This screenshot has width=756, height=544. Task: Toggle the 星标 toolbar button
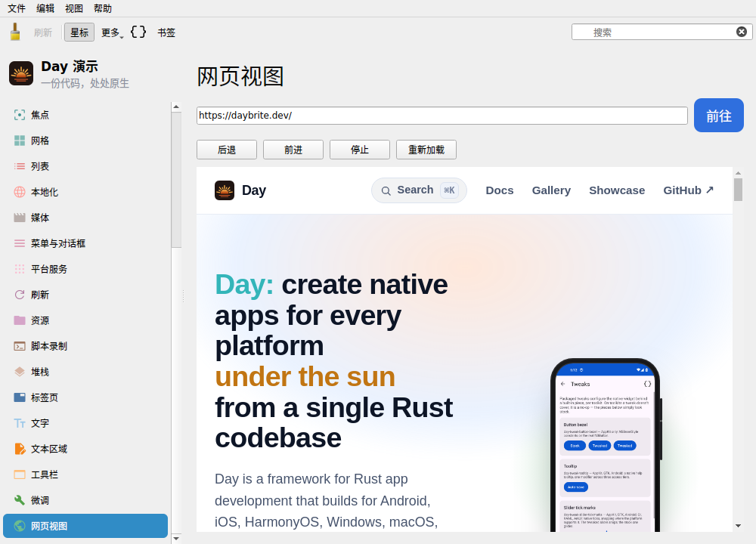click(x=79, y=32)
